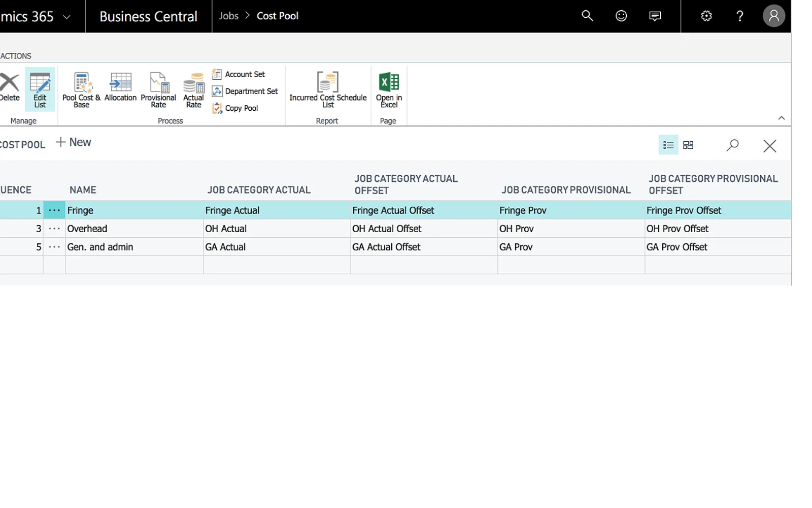Go to the Business Central home
This screenshot has height=508, width=812.
(148, 16)
